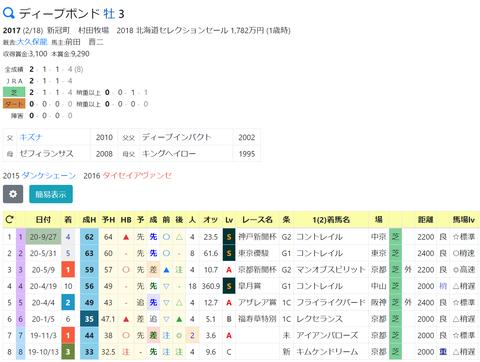The height and width of the screenshot is (362, 480).
Task: Sort by 成H column header
Action: tap(89, 220)
